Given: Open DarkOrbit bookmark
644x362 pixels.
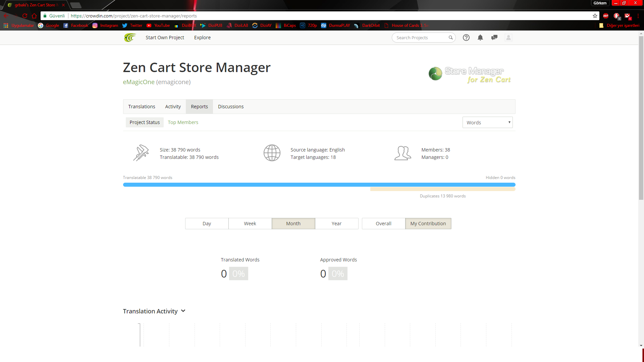Looking at the screenshot, I should tap(367, 25).
